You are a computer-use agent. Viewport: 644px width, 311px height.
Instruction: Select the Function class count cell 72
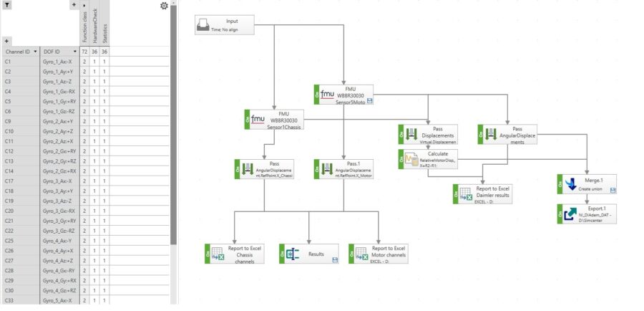(84, 52)
